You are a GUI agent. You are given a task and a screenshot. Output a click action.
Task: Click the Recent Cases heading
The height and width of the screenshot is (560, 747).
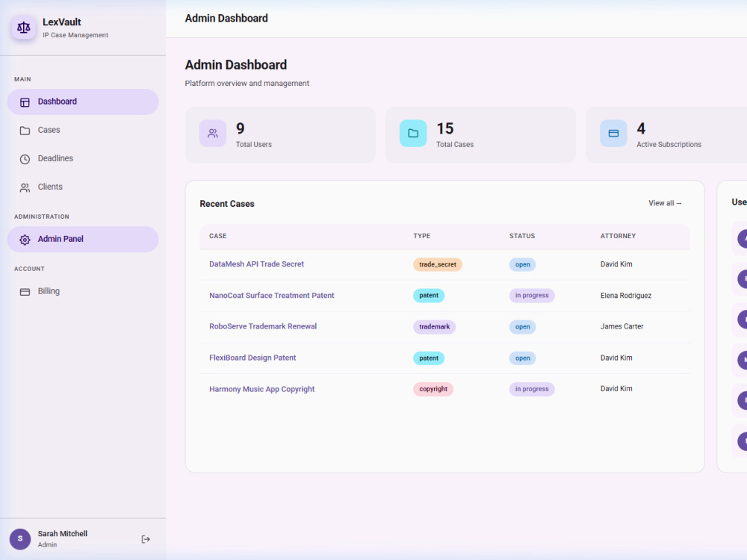[x=227, y=204]
